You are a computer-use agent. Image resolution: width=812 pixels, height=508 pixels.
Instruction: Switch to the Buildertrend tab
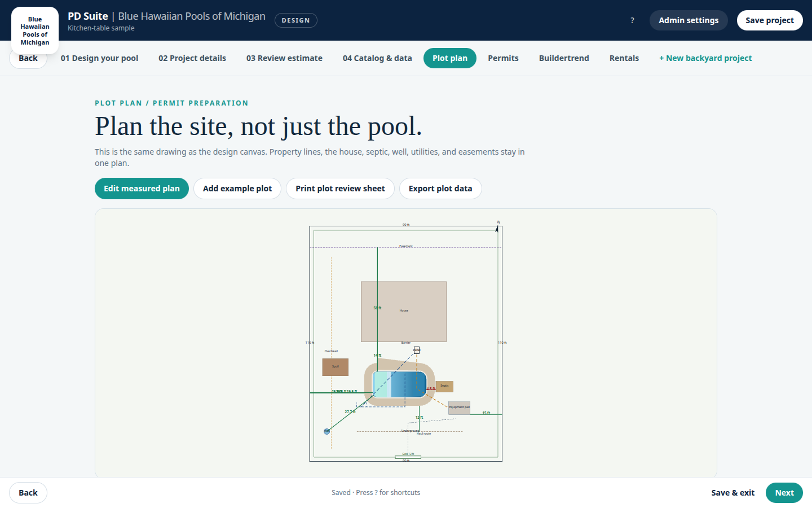[564, 58]
